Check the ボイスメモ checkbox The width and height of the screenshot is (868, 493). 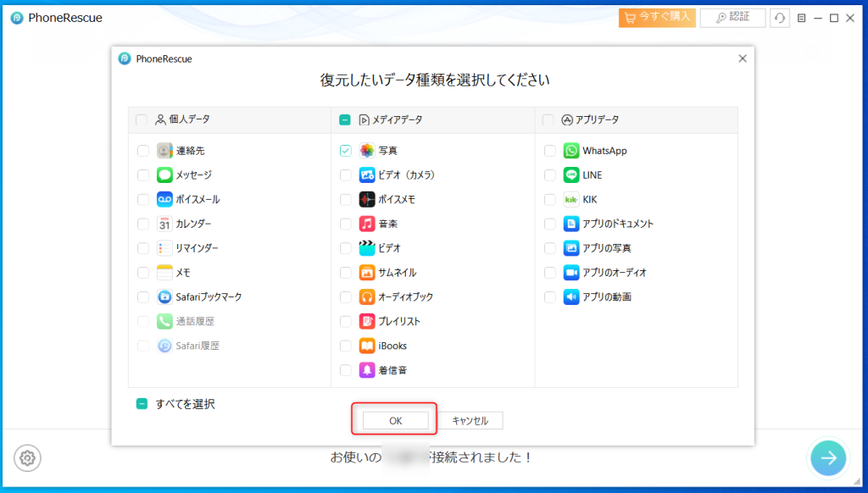click(x=346, y=199)
